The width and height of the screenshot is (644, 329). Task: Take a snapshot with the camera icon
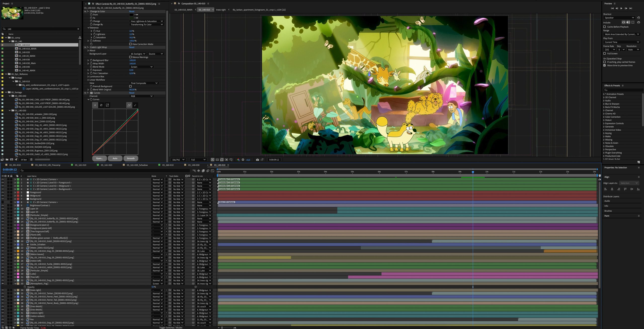click(258, 160)
